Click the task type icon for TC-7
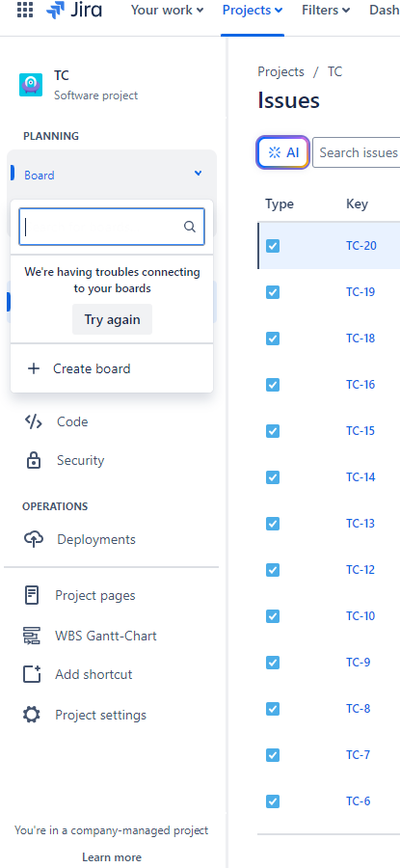Viewport: 400px width, 868px height. (x=273, y=755)
